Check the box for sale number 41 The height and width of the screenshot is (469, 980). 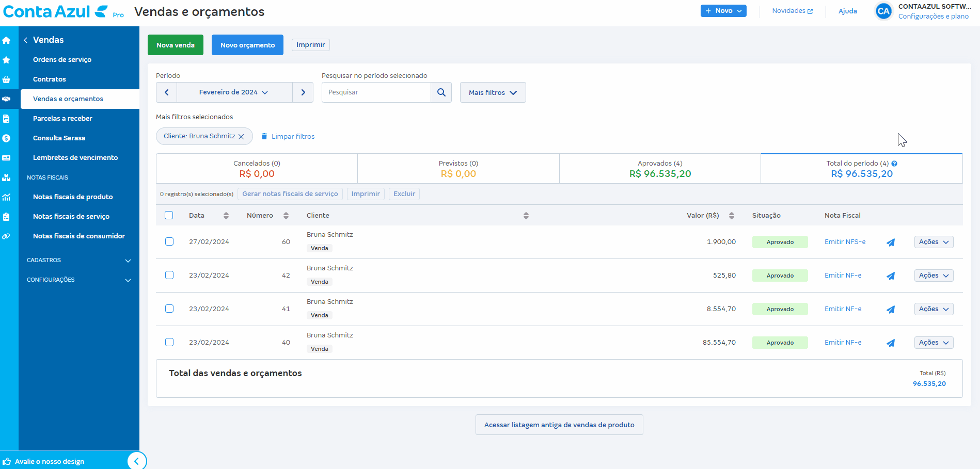(169, 309)
